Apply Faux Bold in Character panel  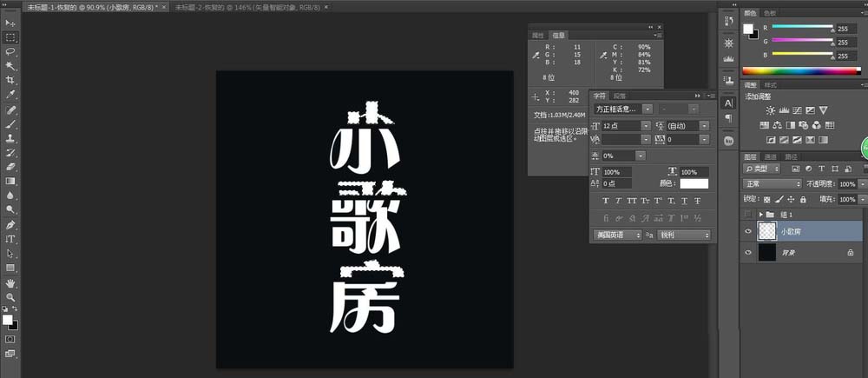605,201
